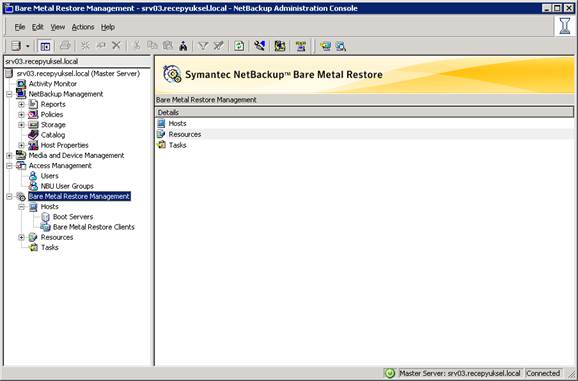Collapse the Access Management node

point(9,166)
